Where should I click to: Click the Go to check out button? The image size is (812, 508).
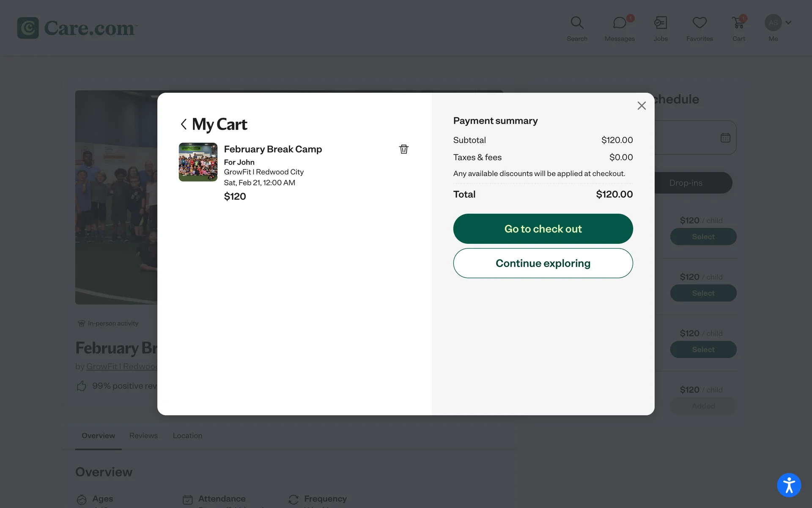click(x=543, y=229)
